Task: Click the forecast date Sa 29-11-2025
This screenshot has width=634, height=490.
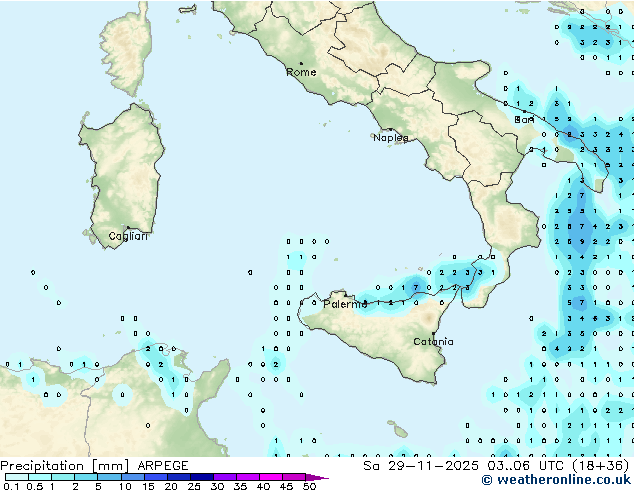Action: pyautogui.click(x=421, y=466)
